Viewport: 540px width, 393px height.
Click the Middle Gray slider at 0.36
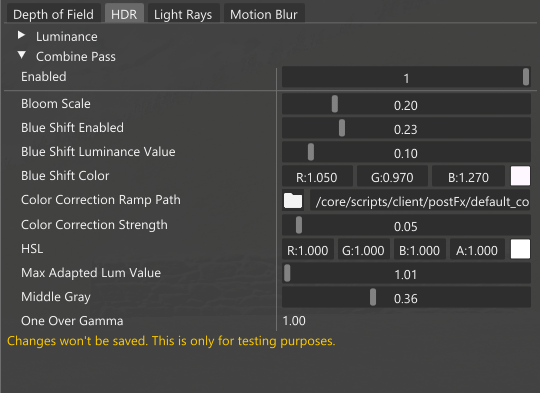click(406, 297)
